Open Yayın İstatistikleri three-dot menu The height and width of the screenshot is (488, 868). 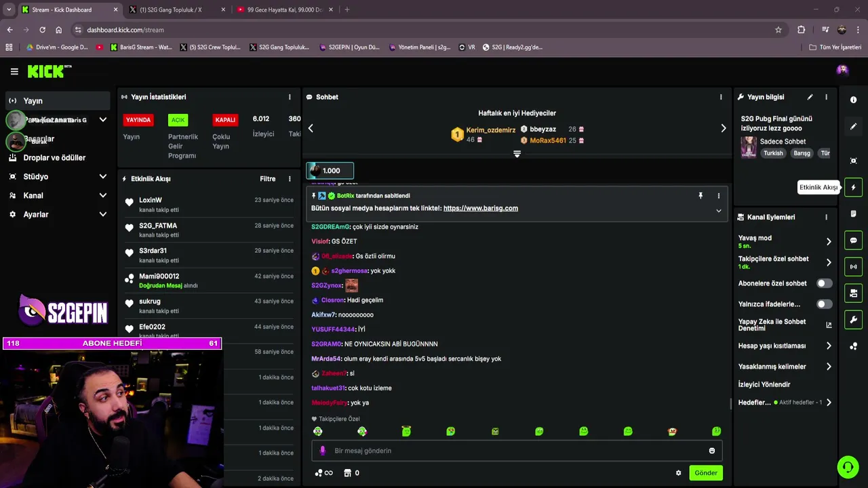point(290,97)
